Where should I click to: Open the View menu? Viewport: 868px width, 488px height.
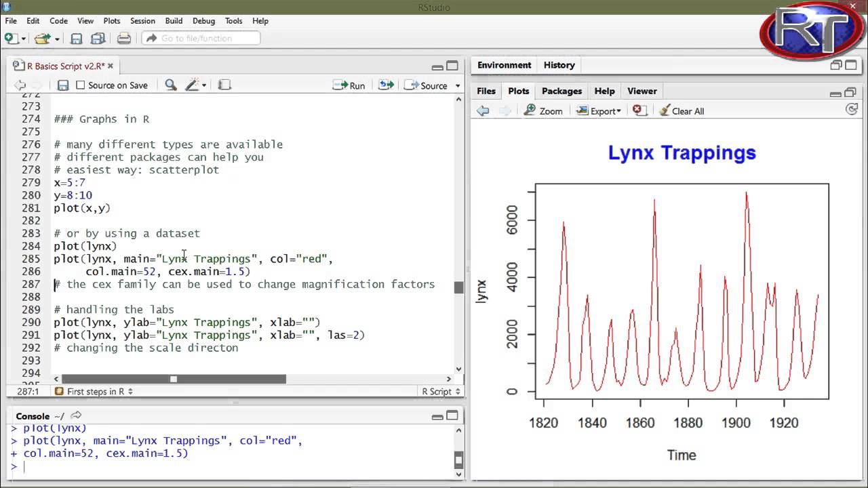pyautogui.click(x=85, y=21)
